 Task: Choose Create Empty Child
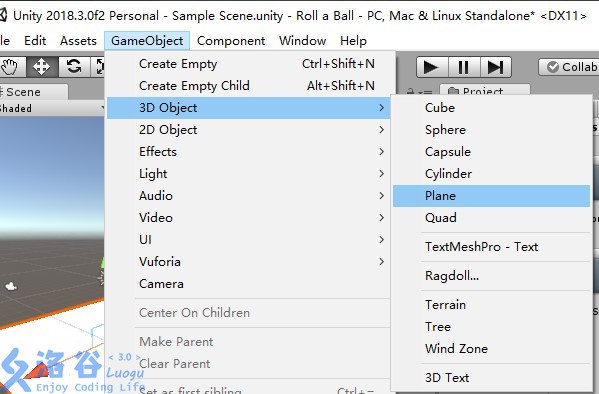[248, 86]
